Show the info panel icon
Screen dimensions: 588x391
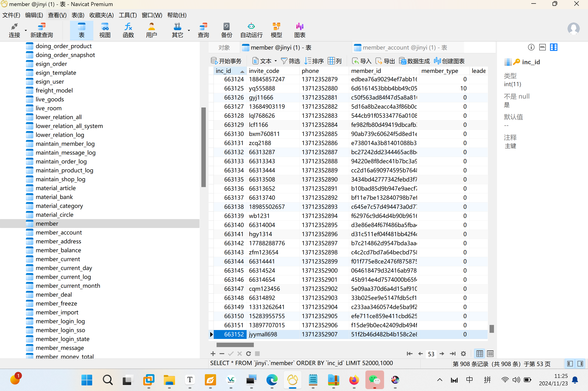coord(531,47)
